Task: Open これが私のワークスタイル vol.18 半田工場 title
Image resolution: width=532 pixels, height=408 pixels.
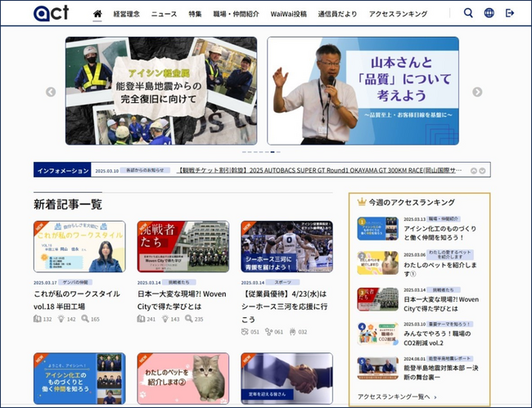Action: [77, 300]
